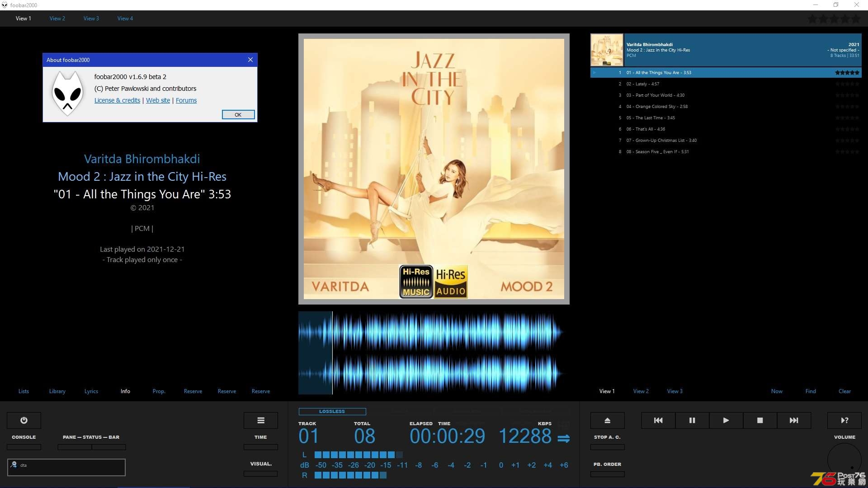Click the first Reserve tab

(x=193, y=391)
